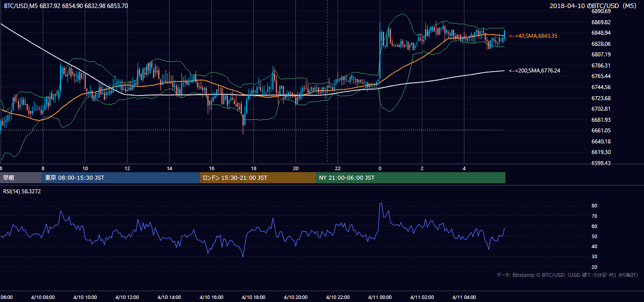Click hour tick 16 under price chart
644x302 pixels.
click(x=212, y=169)
